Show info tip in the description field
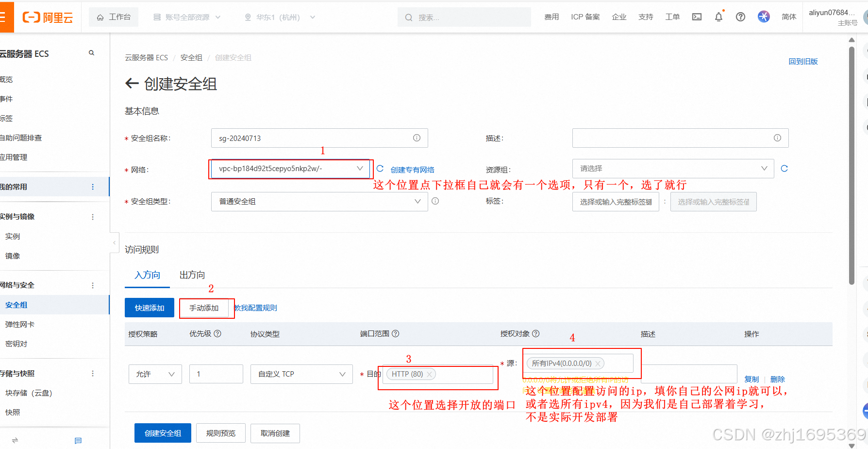 tap(777, 138)
